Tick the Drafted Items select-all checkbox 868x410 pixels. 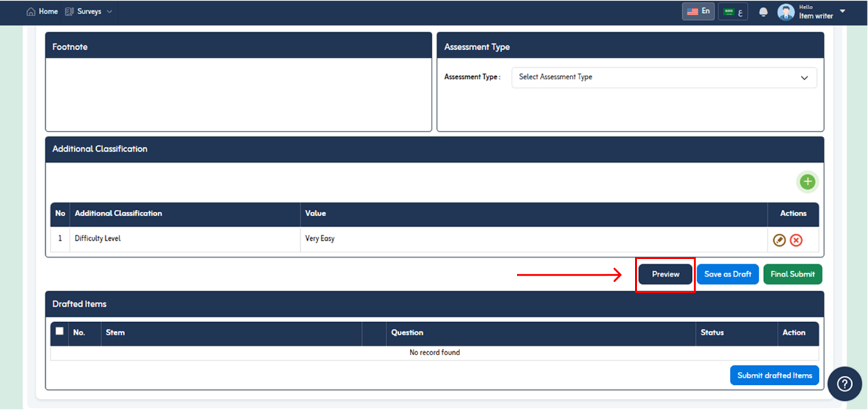pyautogui.click(x=60, y=331)
